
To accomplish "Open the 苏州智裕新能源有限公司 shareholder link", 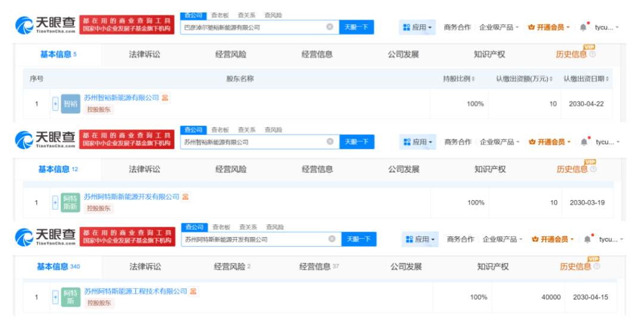I will [121, 98].
